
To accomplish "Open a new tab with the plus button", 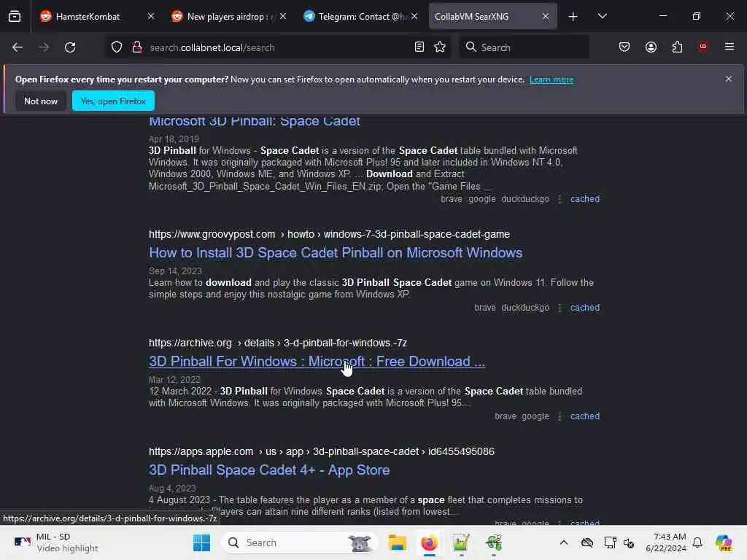I will [x=573, y=17].
